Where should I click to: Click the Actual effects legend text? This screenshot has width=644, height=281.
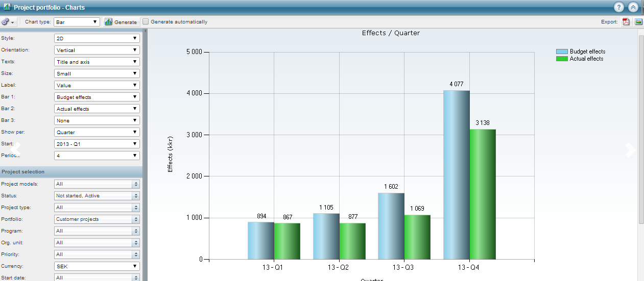pyautogui.click(x=586, y=59)
